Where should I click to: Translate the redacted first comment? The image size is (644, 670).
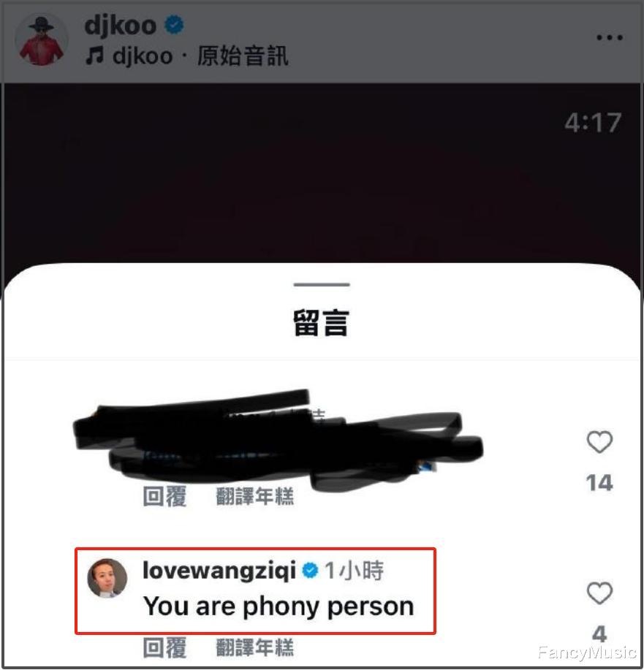[x=255, y=497]
